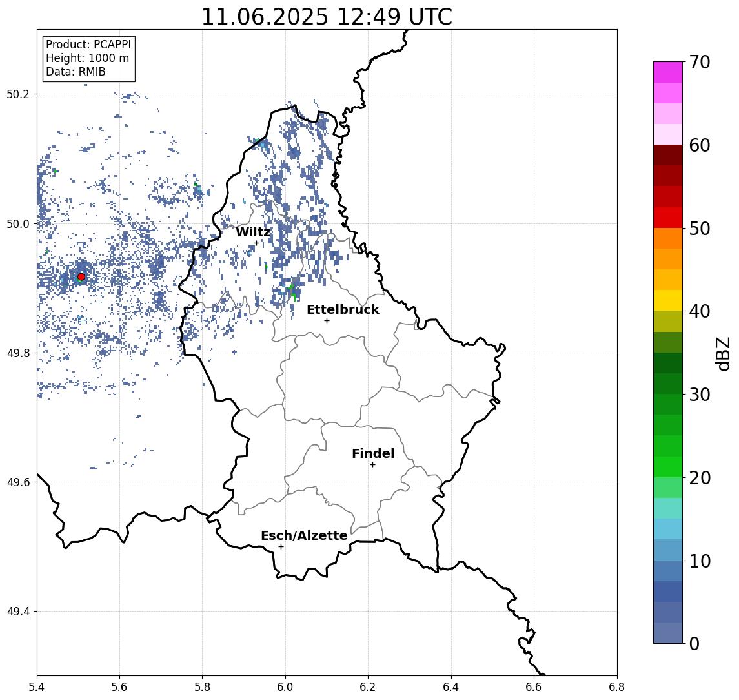Click the latitude axis label 49.8
The height and width of the screenshot is (700, 739).
tap(18, 353)
